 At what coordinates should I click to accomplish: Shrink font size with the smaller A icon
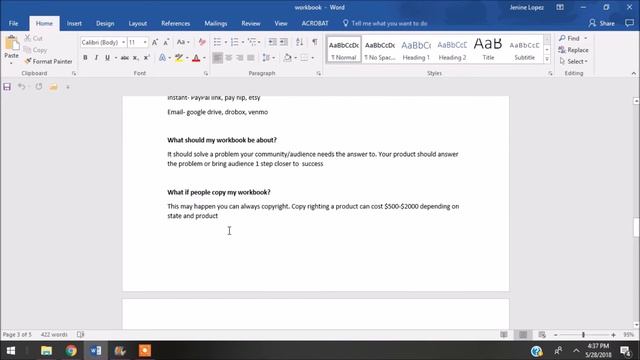[x=166, y=42]
